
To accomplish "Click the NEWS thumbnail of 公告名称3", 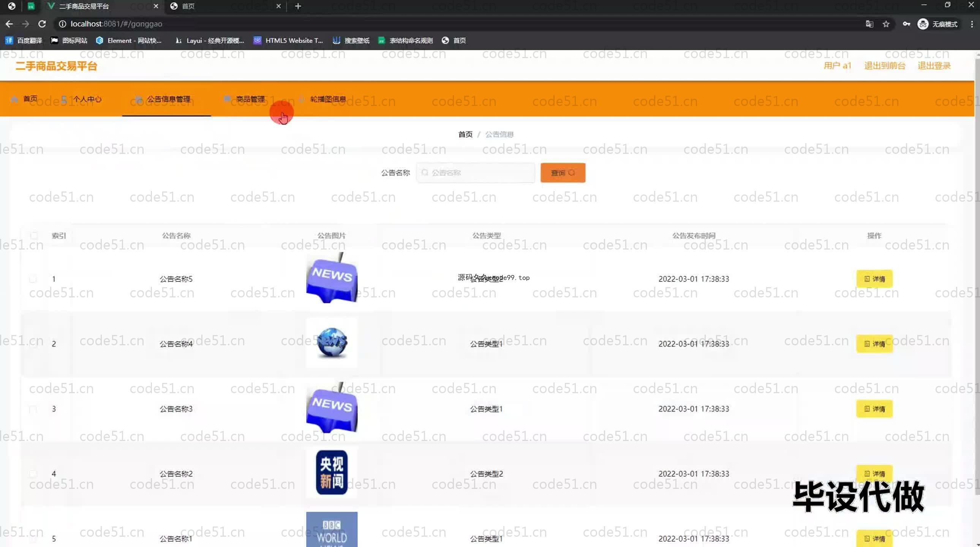I will click(332, 408).
